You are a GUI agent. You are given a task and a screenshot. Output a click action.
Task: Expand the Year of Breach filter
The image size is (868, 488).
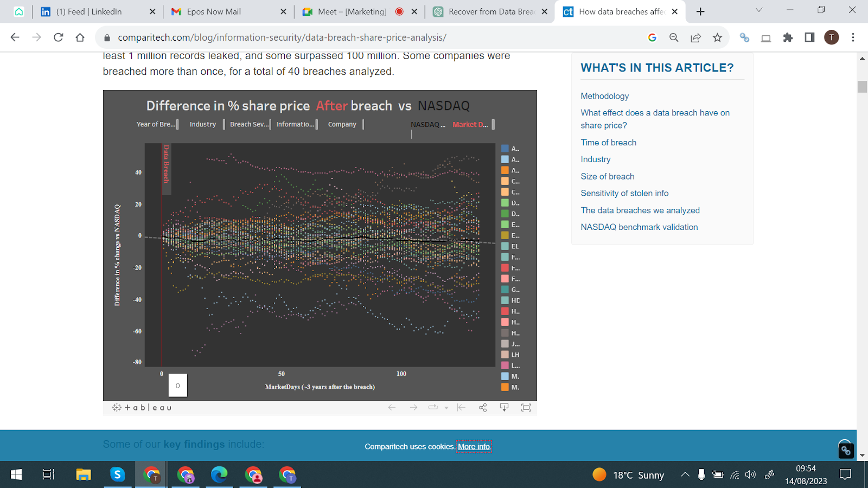point(156,125)
